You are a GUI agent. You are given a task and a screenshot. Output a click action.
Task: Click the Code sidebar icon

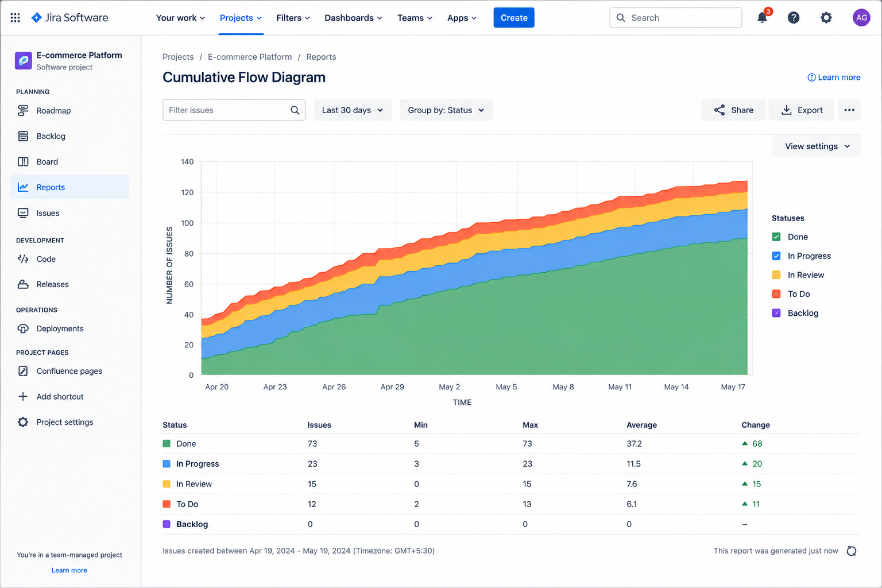(23, 259)
